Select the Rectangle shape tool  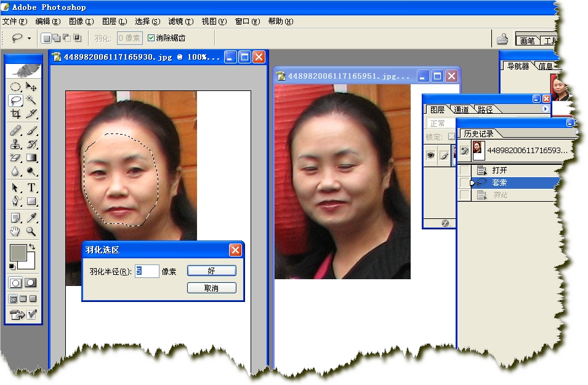pyautogui.click(x=31, y=201)
